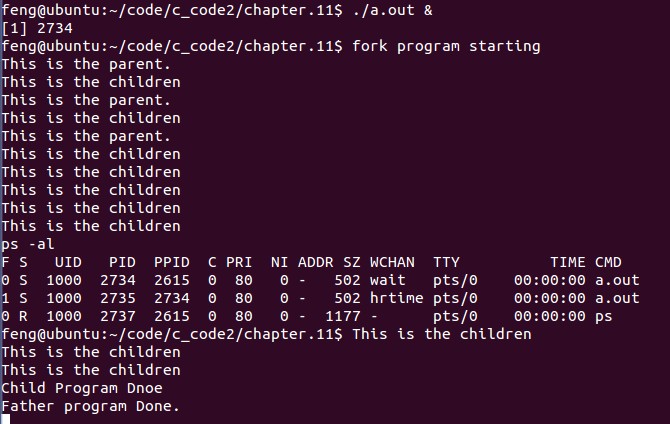Click the 'hrtime' WCHAN value
Screen dimensions: 670x424
point(396,298)
